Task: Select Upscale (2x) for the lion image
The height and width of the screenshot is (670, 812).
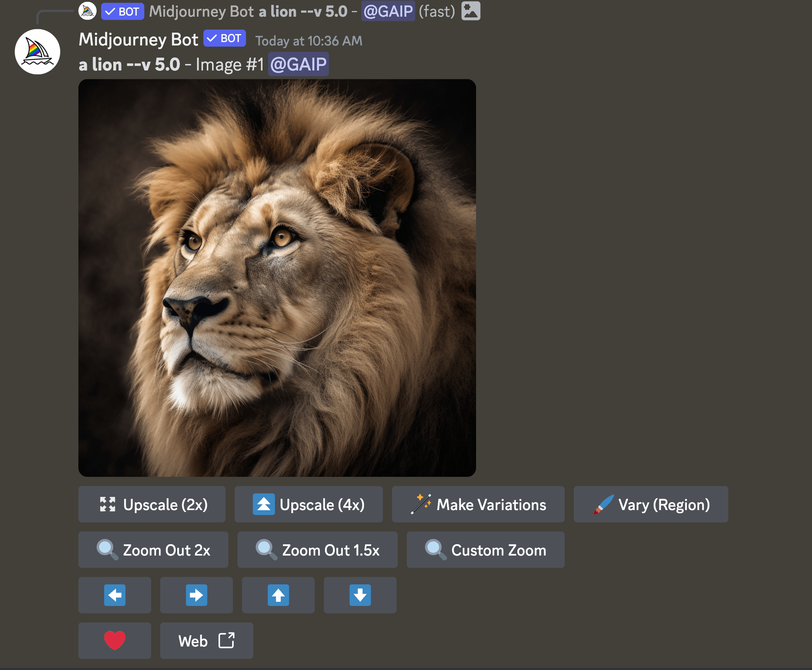Action: (152, 504)
